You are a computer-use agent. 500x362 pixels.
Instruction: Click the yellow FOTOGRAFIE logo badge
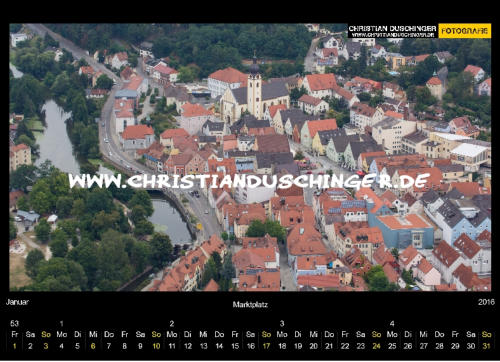pyautogui.click(x=465, y=31)
